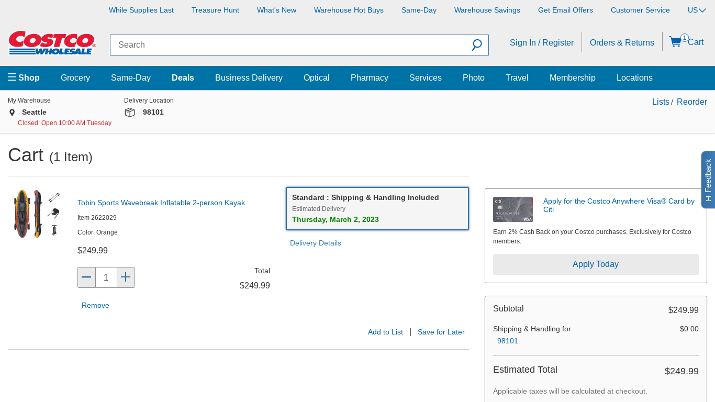
Task: Open the Feedback side tab
Action: (708, 180)
